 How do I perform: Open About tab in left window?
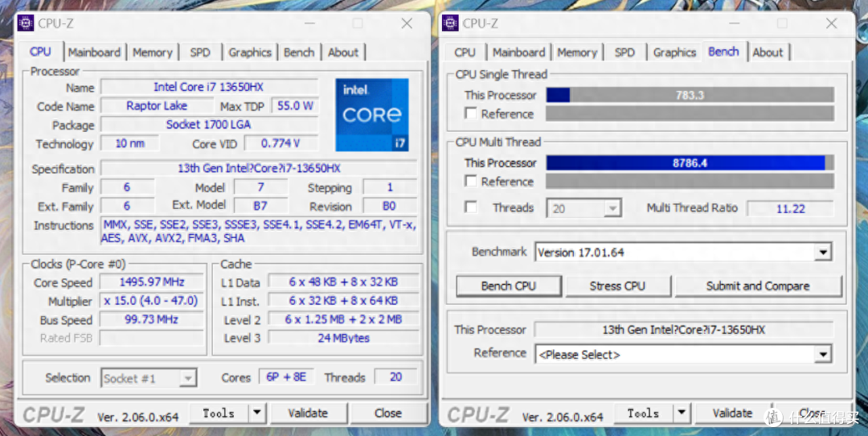[x=343, y=52]
